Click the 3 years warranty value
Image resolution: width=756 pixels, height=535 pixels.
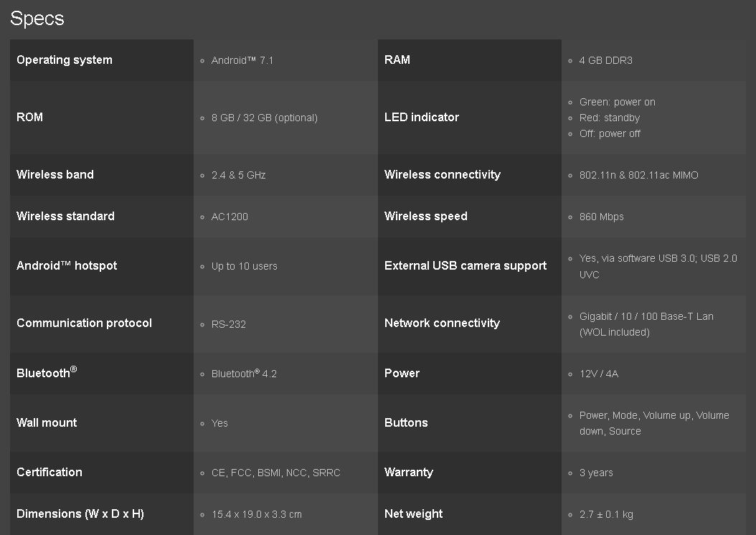tap(596, 473)
